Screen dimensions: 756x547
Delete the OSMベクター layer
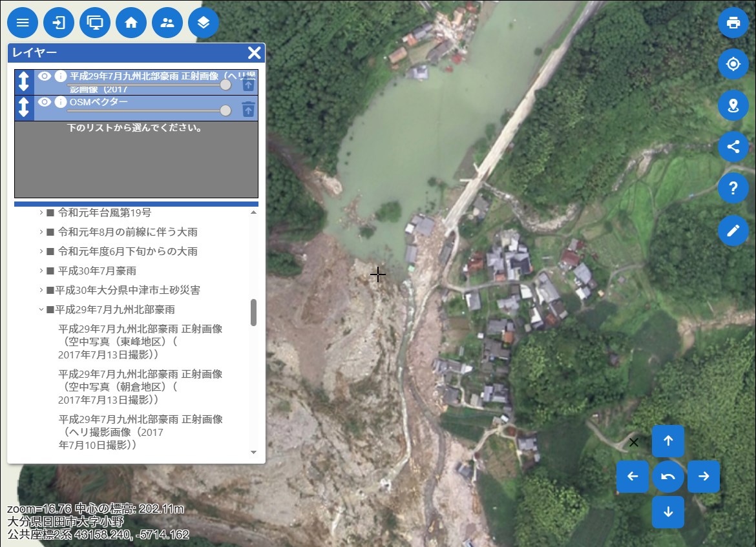tap(248, 109)
